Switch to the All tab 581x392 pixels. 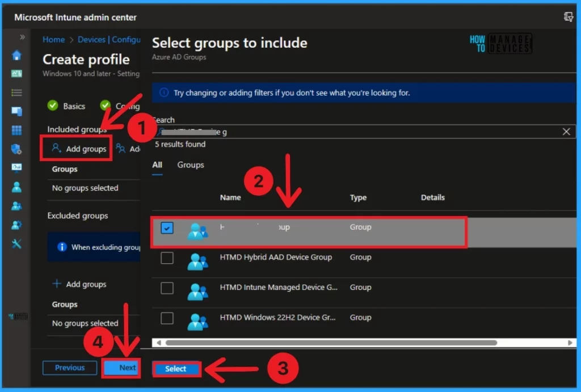(157, 165)
